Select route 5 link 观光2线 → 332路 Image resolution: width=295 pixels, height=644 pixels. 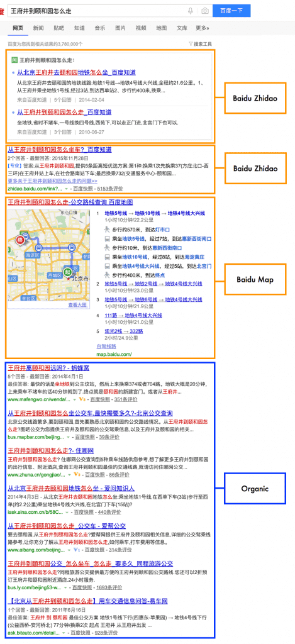124,331
